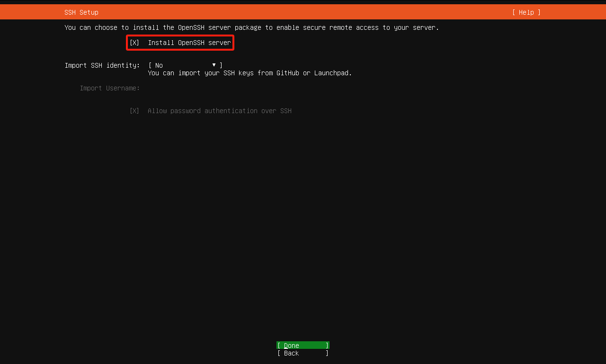The height and width of the screenshot is (364, 606).
Task: Click the word "Launchpad" in the hint
Action: pos(333,73)
